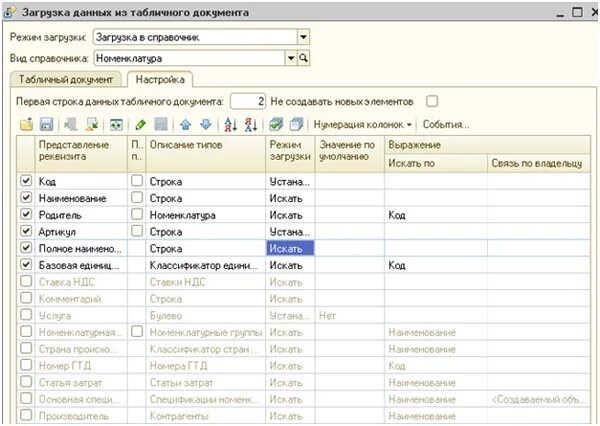Click the open settings folder icon

[26, 124]
